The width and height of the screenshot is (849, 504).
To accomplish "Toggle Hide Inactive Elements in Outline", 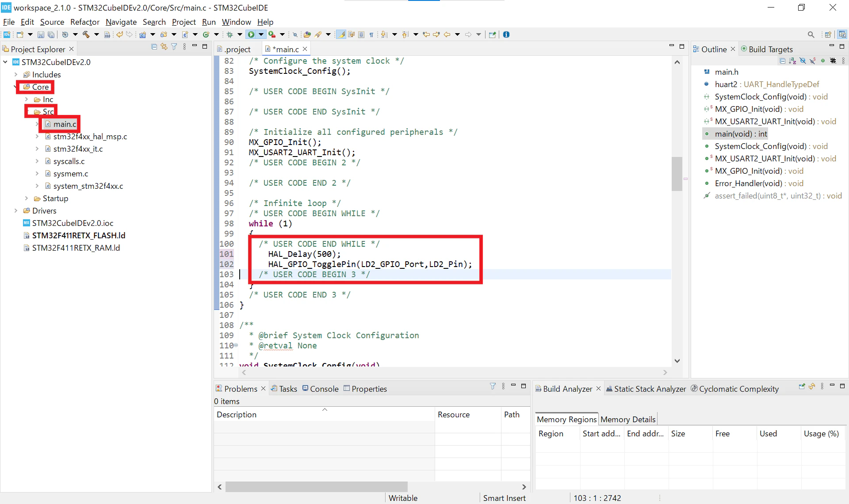I will pos(833,61).
